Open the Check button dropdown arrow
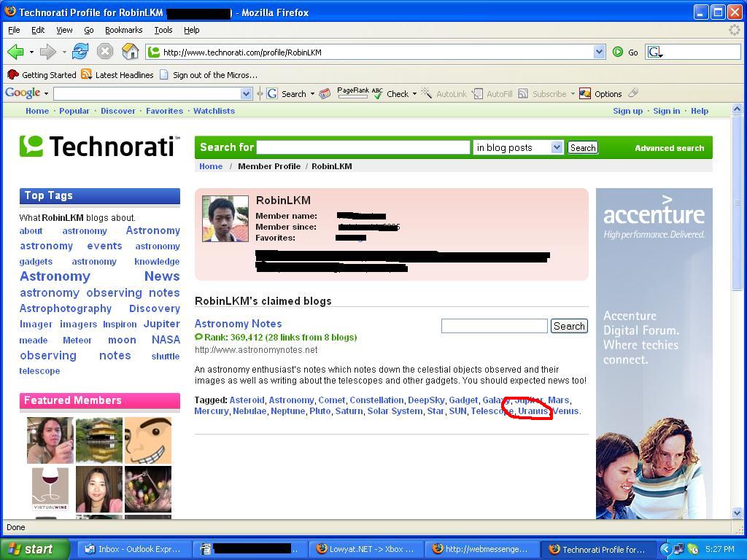This screenshot has height=560, width=747. click(414, 94)
